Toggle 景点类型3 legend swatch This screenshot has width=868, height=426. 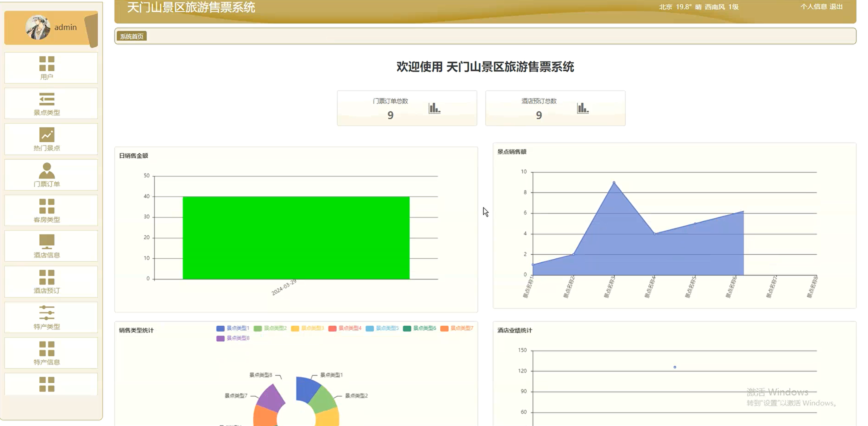point(295,328)
